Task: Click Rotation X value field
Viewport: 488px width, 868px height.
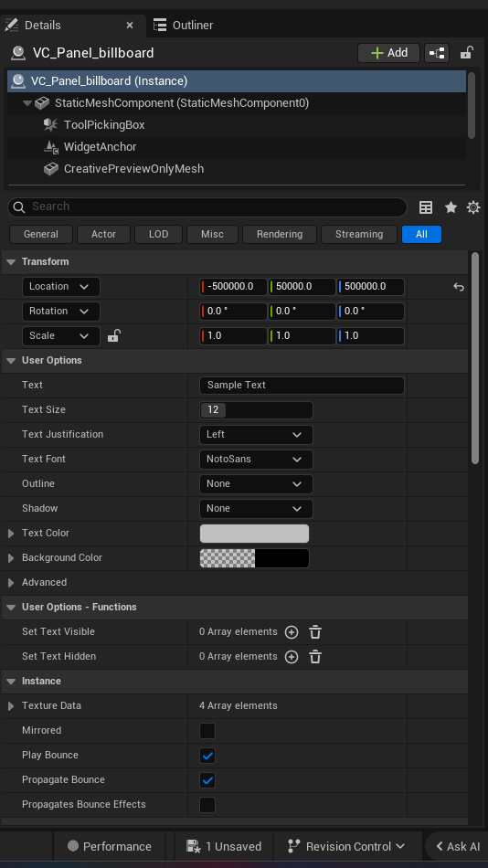Action: pos(233,311)
